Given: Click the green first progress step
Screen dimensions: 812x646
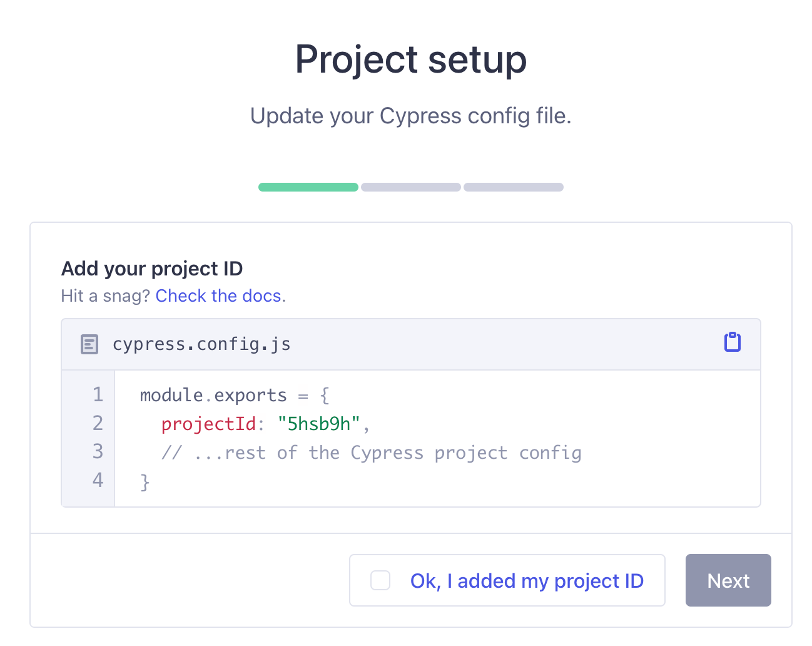Looking at the screenshot, I should click(x=308, y=187).
